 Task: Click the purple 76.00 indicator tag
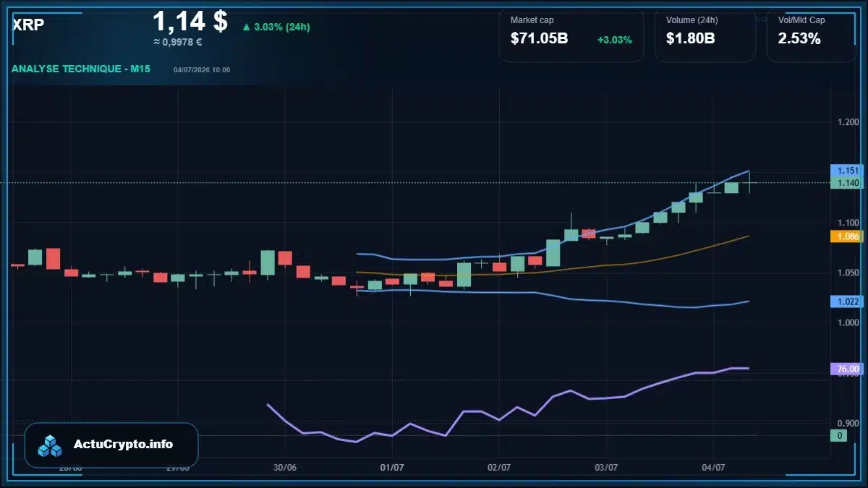[x=847, y=369]
